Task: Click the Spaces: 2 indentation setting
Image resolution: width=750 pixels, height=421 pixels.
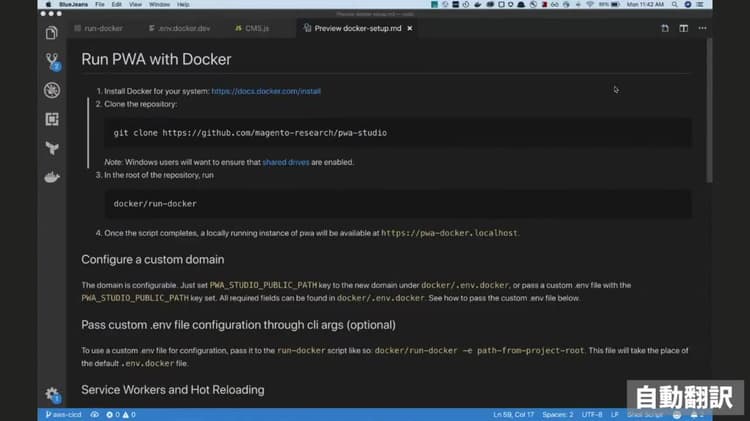Action: 558,414
